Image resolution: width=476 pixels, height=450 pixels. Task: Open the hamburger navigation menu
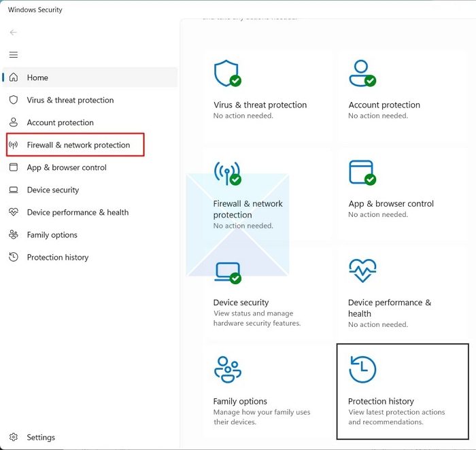pyautogui.click(x=14, y=54)
